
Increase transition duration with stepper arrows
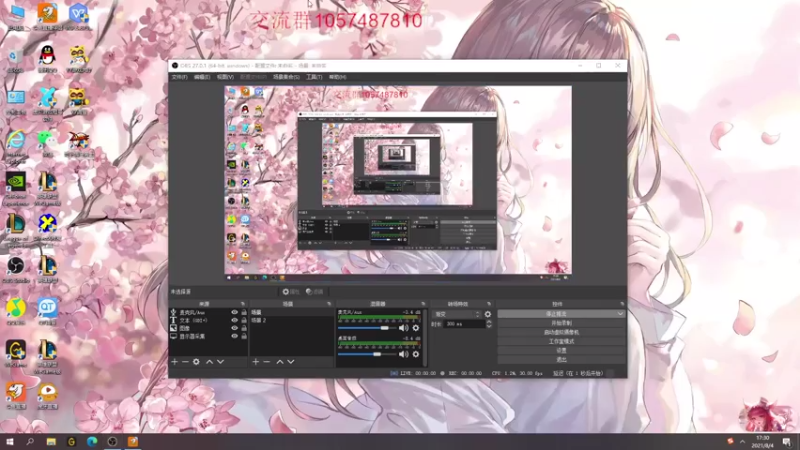pos(489,322)
